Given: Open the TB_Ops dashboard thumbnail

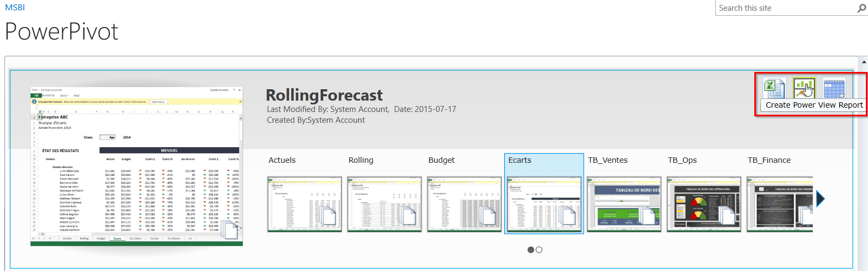Looking at the screenshot, I should [x=703, y=204].
